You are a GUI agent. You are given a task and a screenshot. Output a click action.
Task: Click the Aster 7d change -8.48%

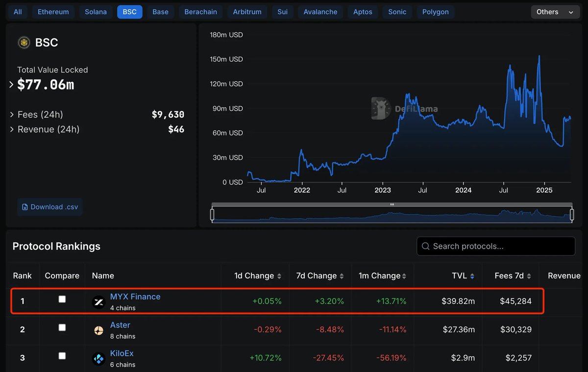(329, 329)
